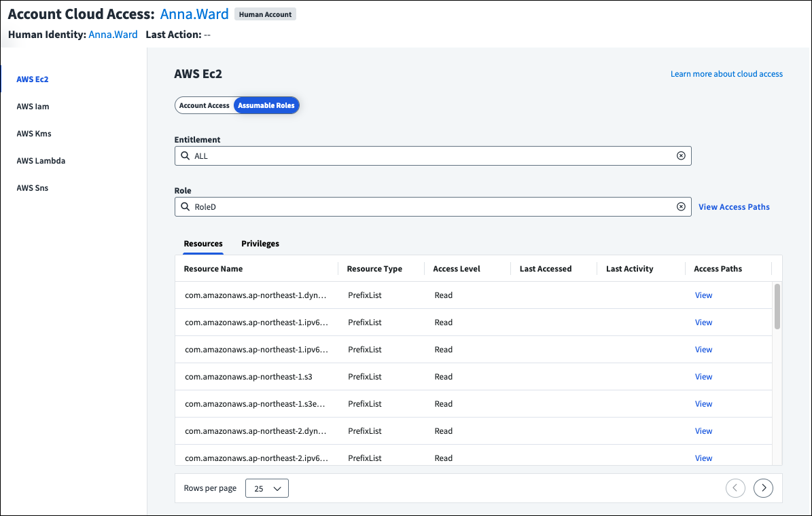Screen dimensions: 812x516
Task: Click the search icon in the Role field
Action: tap(185, 207)
